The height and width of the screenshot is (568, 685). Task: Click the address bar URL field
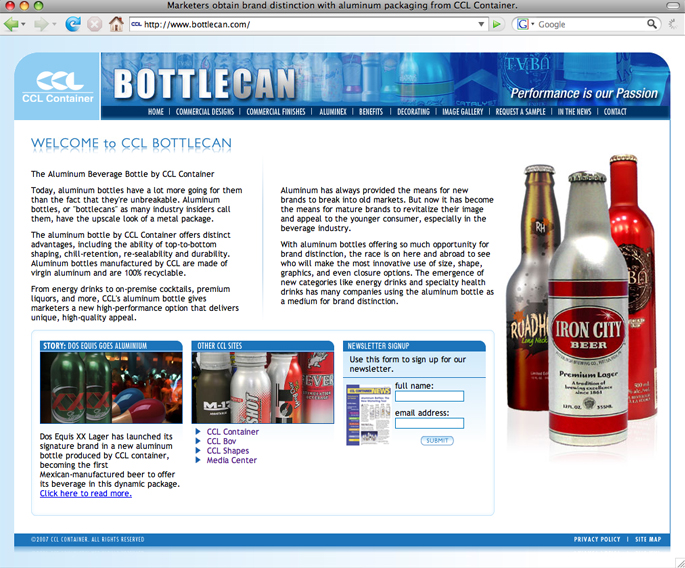(x=310, y=24)
